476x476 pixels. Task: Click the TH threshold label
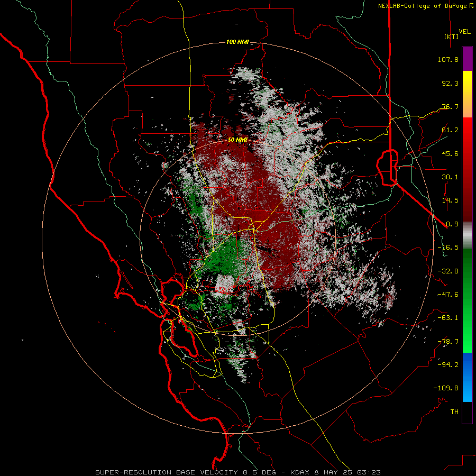[x=454, y=412]
